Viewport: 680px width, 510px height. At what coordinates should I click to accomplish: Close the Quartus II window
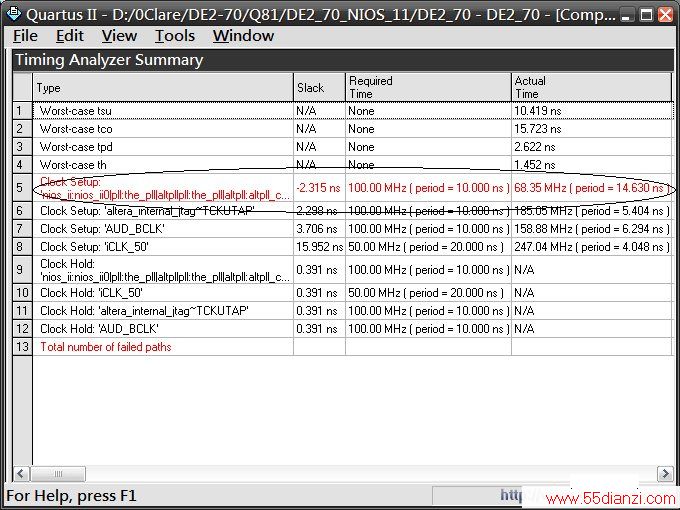(666, 16)
